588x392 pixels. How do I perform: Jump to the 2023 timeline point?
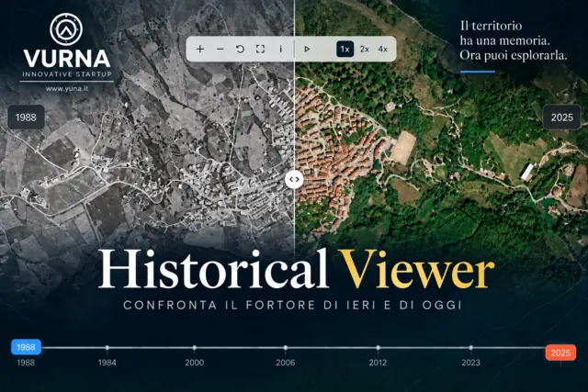click(470, 348)
